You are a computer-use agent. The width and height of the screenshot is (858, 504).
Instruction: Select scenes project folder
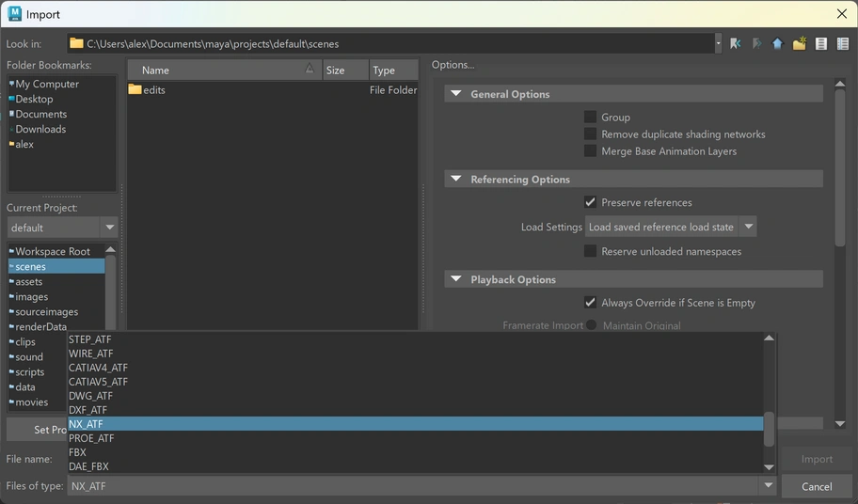click(x=56, y=266)
